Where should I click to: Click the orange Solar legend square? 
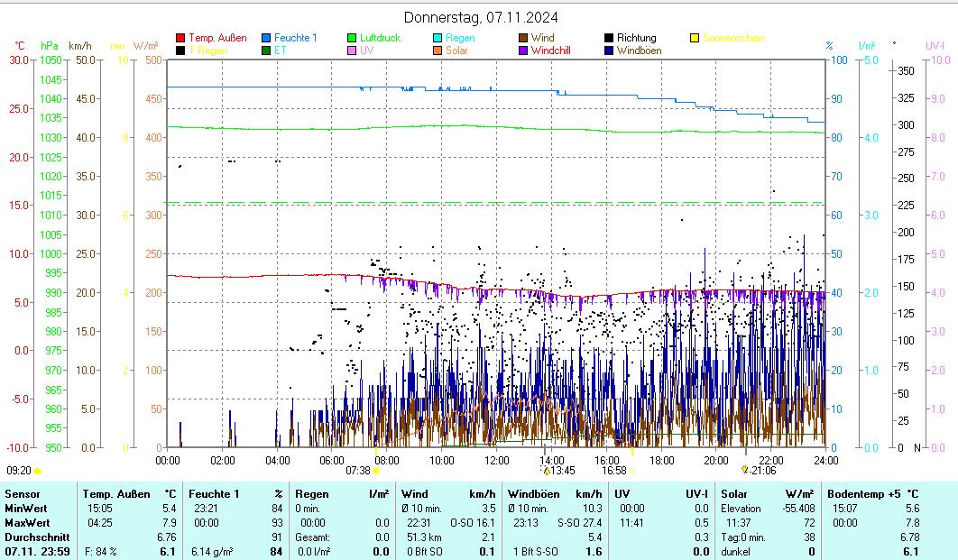tap(438, 50)
